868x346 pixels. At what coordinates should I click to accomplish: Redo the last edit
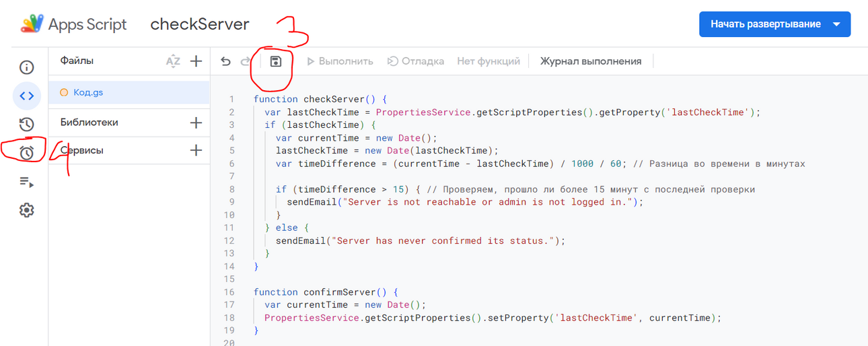pyautogui.click(x=245, y=61)
